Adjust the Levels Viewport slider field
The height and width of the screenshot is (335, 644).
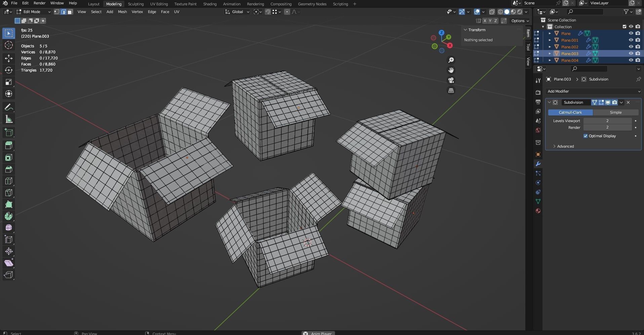point(607,121)
